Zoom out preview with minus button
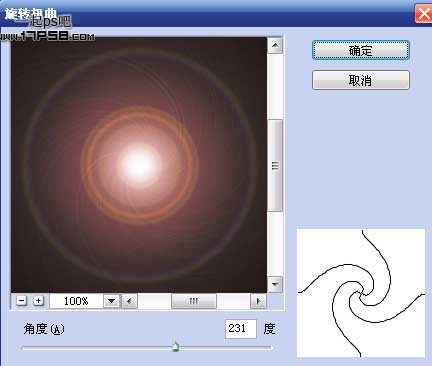The image size is (432, 366). click(x=21, y=301)
